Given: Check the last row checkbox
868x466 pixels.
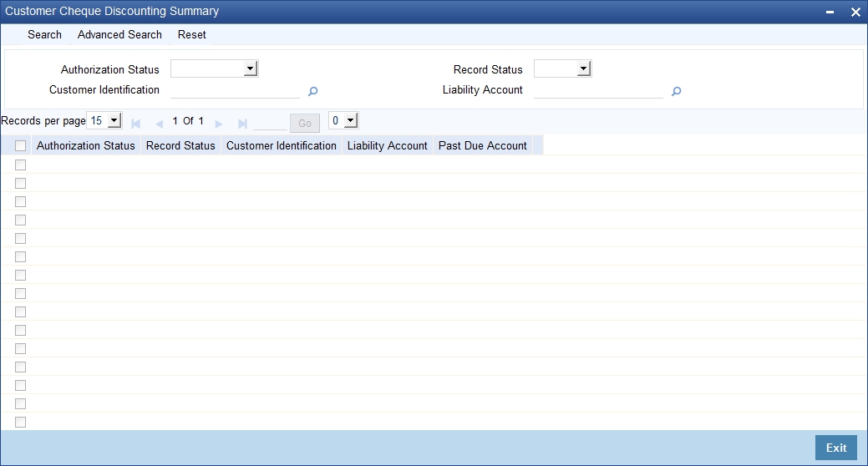Looking at the screenshot, I should (21, 423).
